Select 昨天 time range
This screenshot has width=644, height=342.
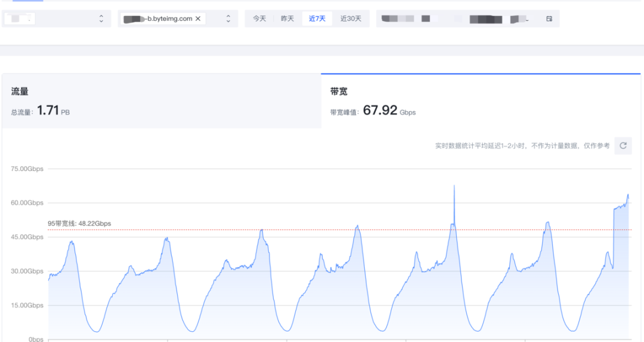pos(287,19)
